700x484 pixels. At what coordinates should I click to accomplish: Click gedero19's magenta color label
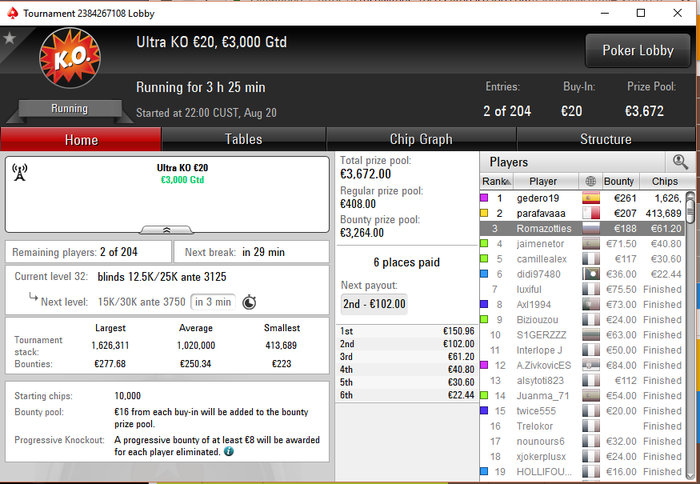click(x=484, y=198)
